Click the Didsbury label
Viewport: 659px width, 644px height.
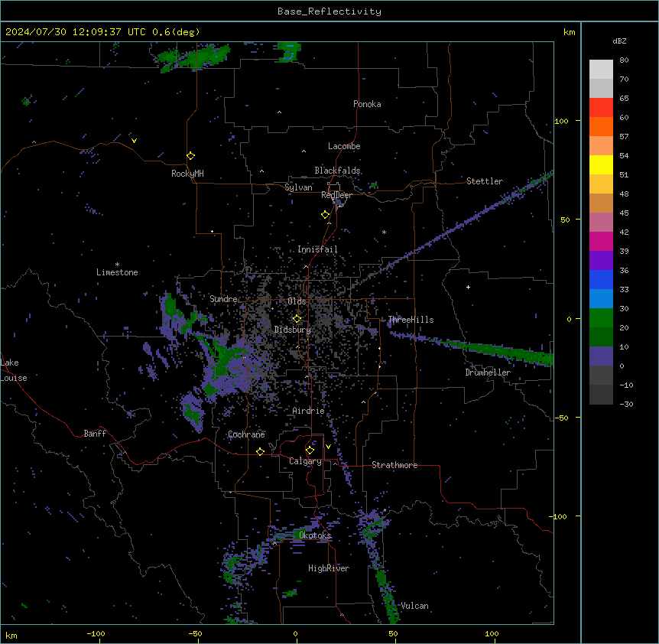(x=293, y=330)
